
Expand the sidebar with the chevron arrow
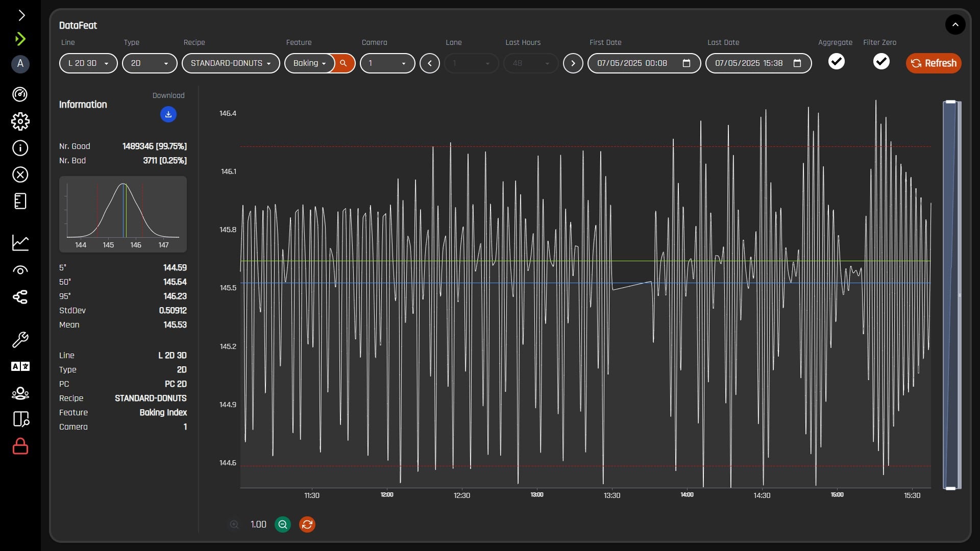coord(21,15)
